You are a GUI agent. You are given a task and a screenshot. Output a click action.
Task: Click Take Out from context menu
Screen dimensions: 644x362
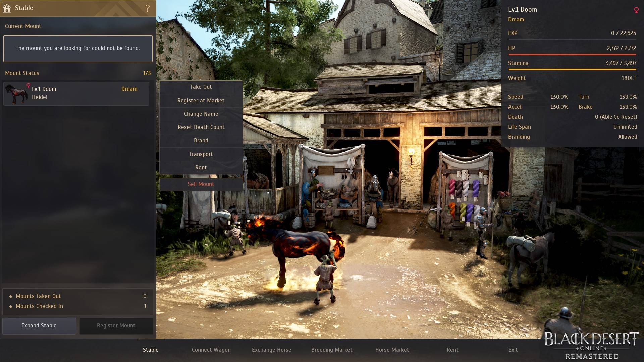[200, 86]
